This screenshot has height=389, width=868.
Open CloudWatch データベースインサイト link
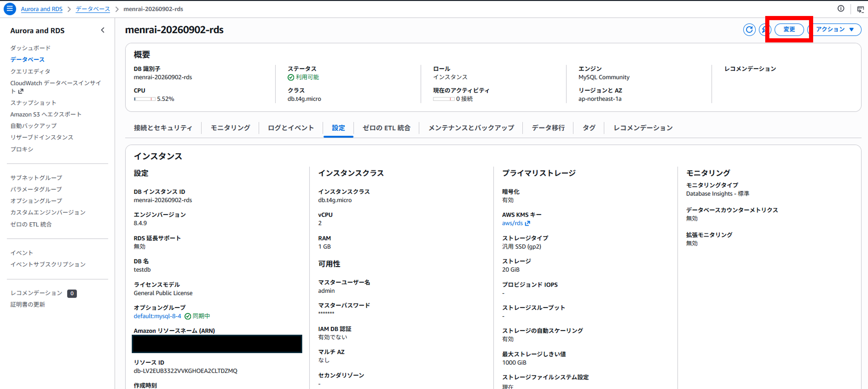coord(56,87)
